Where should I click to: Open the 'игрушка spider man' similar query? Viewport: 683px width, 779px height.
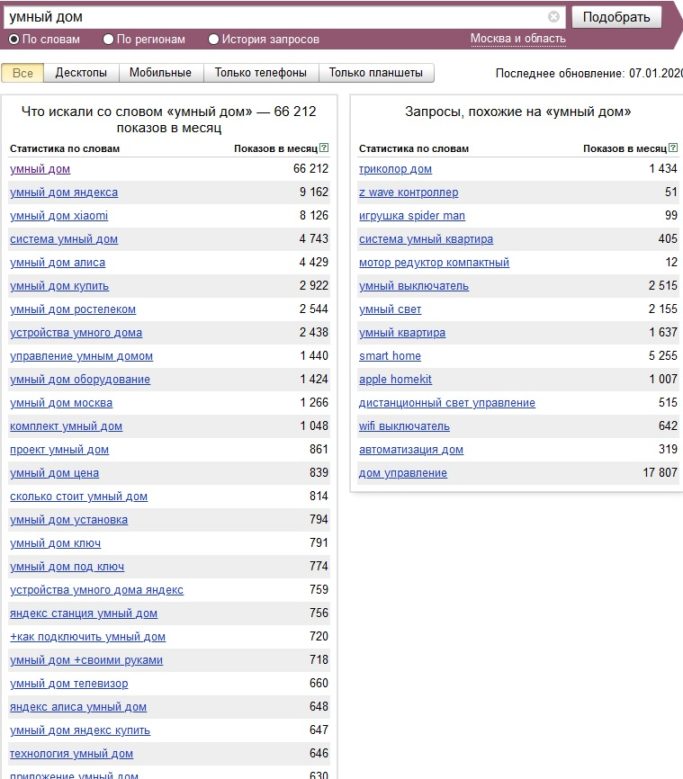click(x=412, y=216)
